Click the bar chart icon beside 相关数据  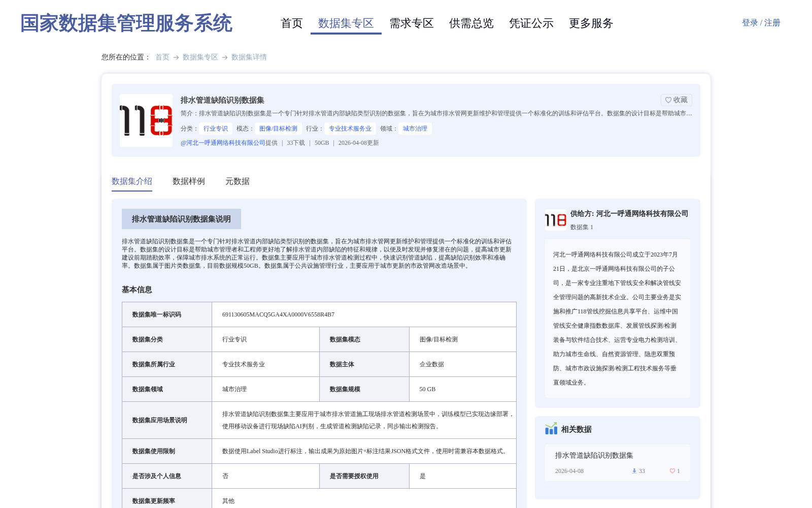551,429
